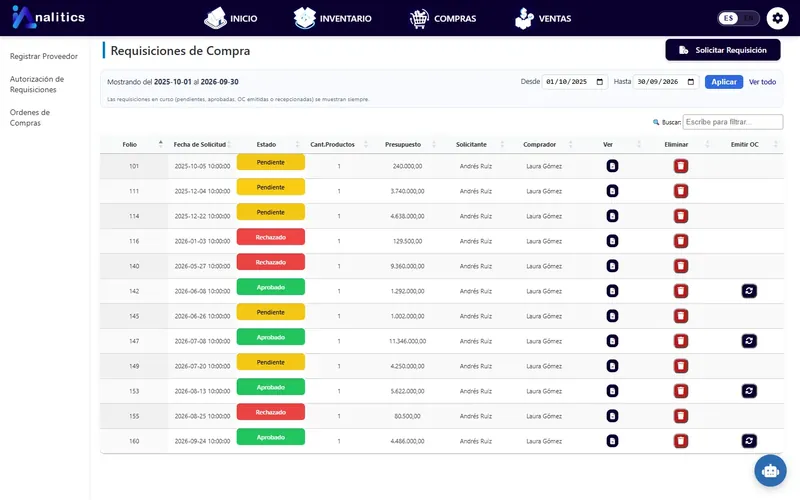Sort table by Folio column
800x500 pixels.
click(134, 144)
